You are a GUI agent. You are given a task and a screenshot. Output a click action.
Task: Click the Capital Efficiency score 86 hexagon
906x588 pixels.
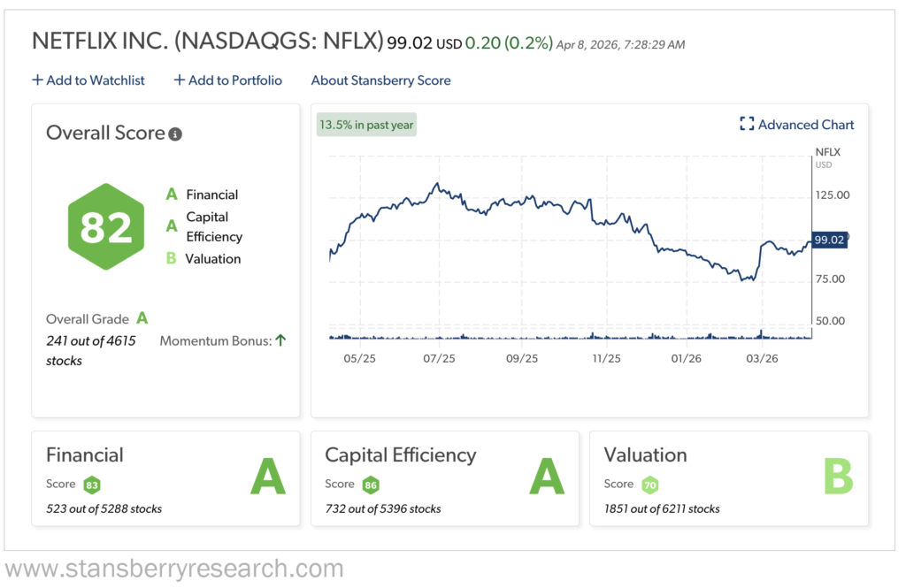click(371, 485)
